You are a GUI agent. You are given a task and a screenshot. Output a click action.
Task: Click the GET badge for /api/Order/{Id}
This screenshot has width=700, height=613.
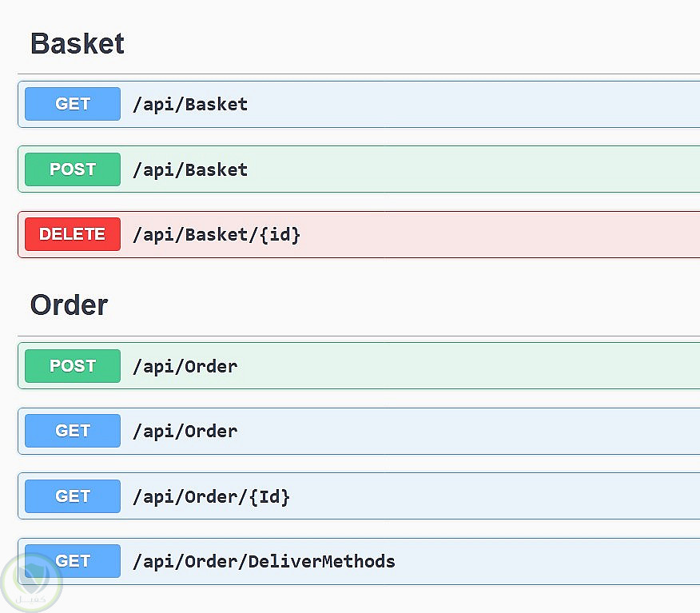(x=73, y=496)
